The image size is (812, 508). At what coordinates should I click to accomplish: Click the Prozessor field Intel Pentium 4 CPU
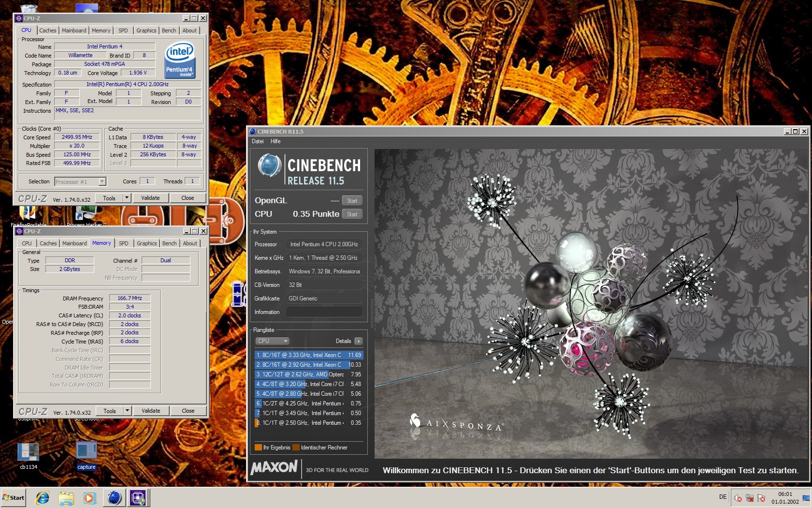pyautogui.click(x=324, y=244)
